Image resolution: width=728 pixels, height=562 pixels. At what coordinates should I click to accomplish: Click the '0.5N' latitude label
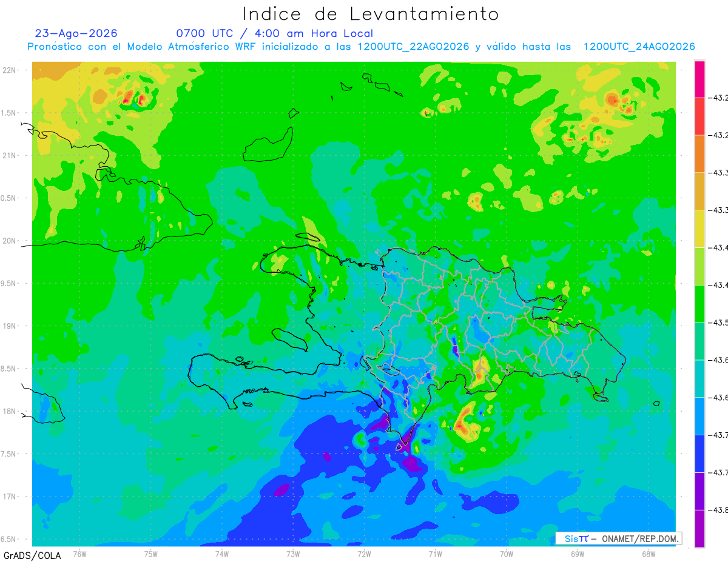pyautogui.click(x=9, y=198)
